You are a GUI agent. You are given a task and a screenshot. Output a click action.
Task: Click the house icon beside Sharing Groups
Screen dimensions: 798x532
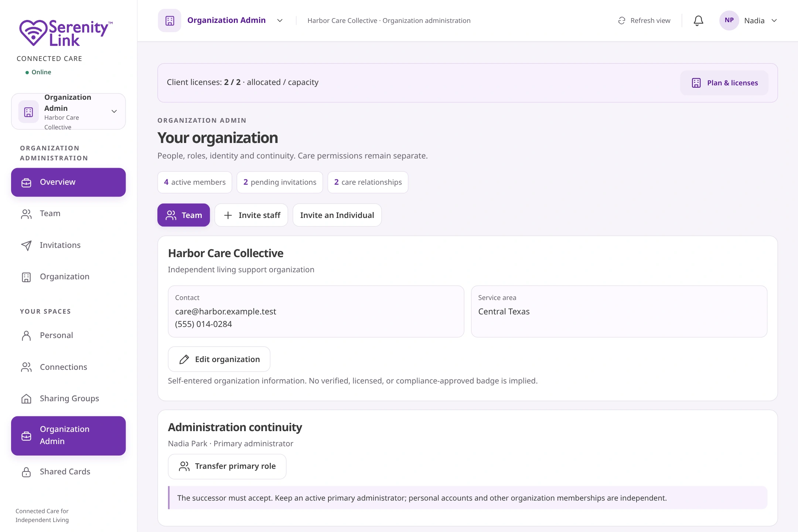click(x=26, y=399)
